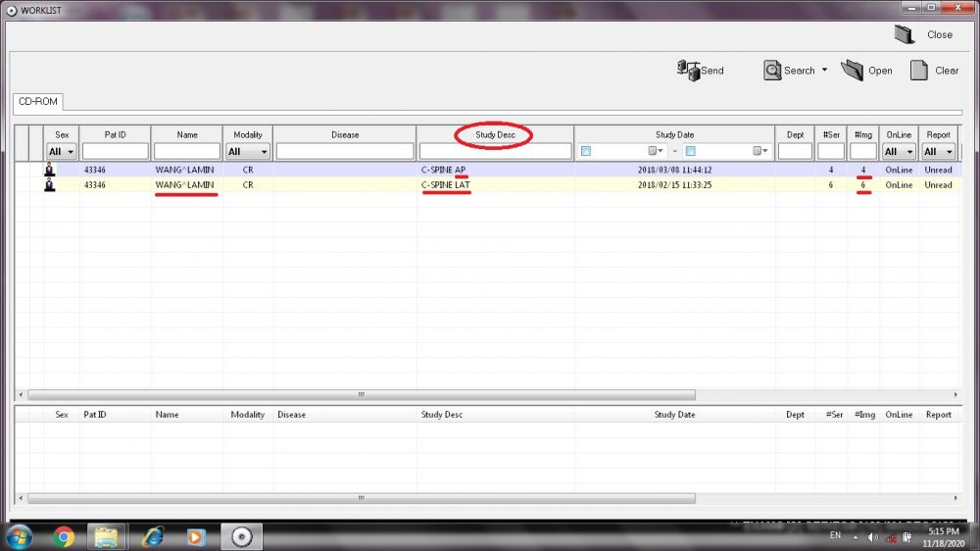980x551 pixels.
Task: Click the Name column header
Action: tap(186, 134)
